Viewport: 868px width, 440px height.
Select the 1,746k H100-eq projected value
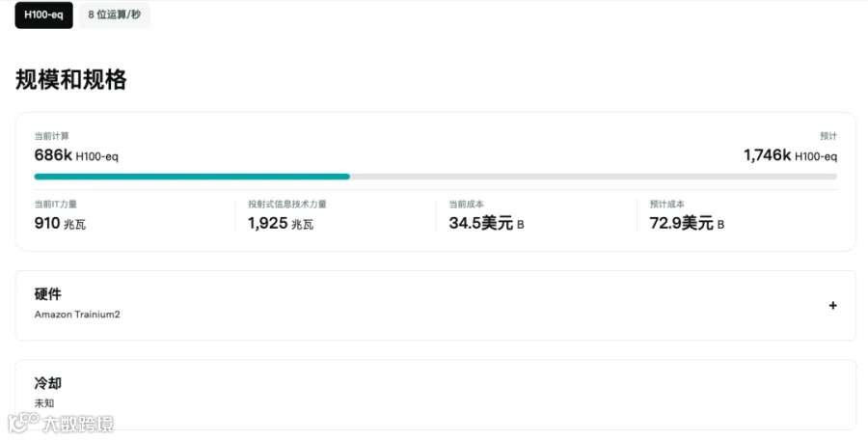[x=791, y=155]
